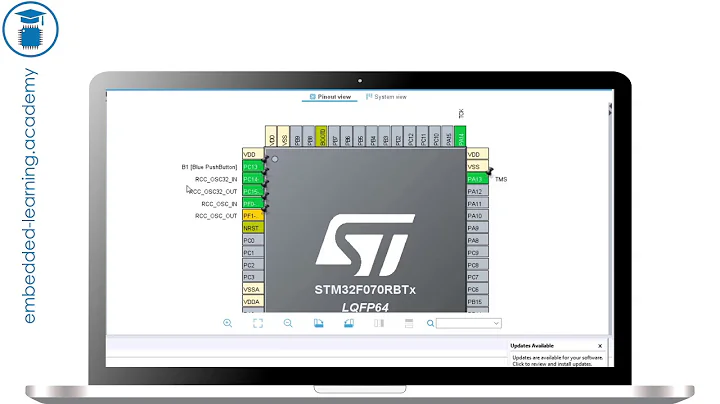Screen dimensions: 720x404
Task: Select the green PC13 pin
Action: [253, 167]
